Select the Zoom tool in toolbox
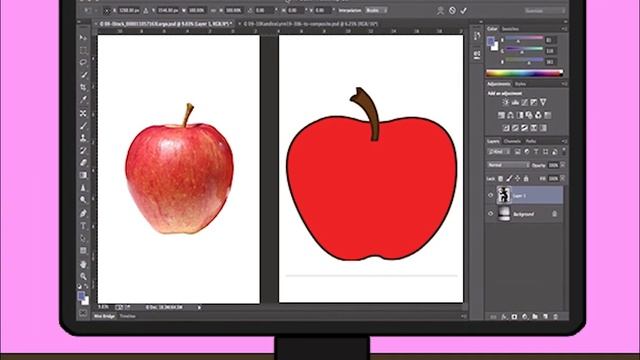Image resolution: width=640 pixels, height=360 pixels. point(83,277)
